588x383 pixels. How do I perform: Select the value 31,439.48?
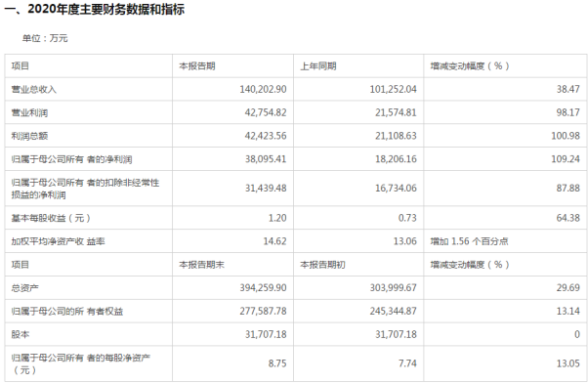(266, 188)
